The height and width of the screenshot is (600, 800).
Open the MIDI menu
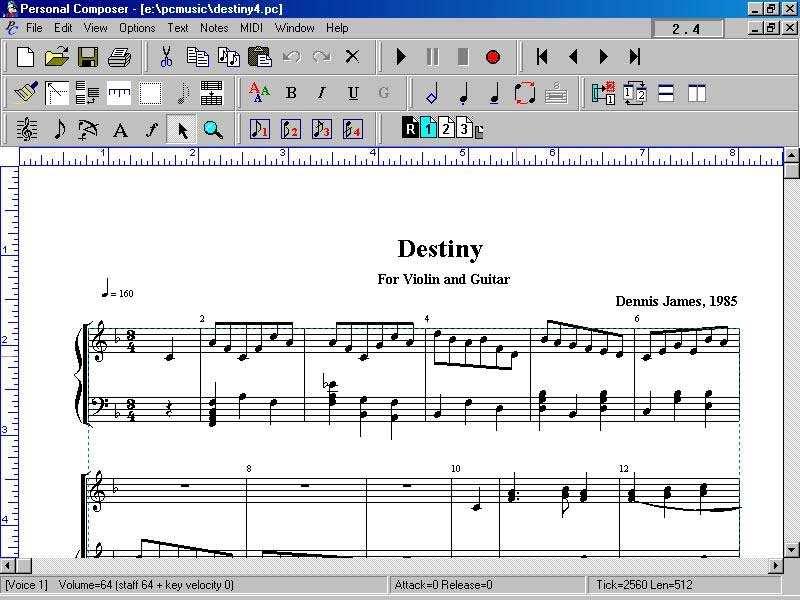pyautogui.click(x=252, y=28)
